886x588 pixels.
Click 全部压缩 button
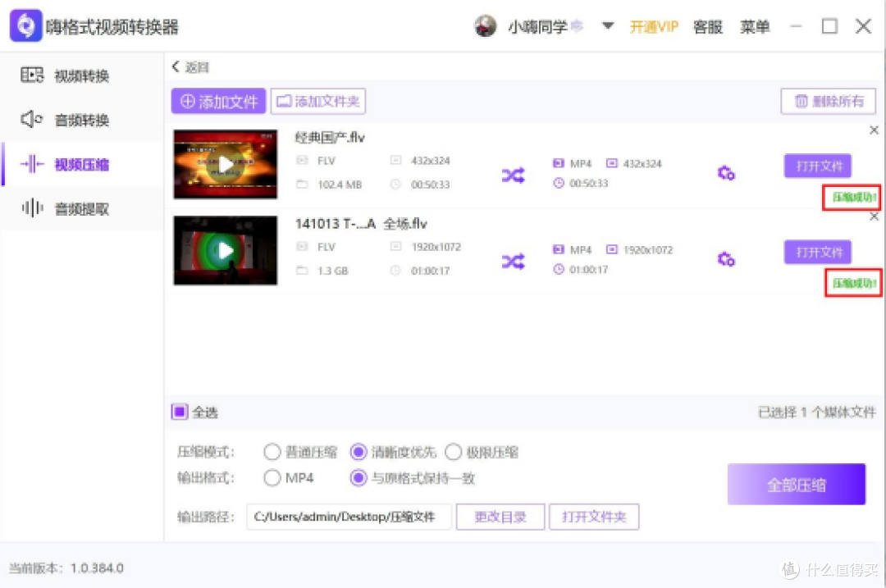point(796,484)
